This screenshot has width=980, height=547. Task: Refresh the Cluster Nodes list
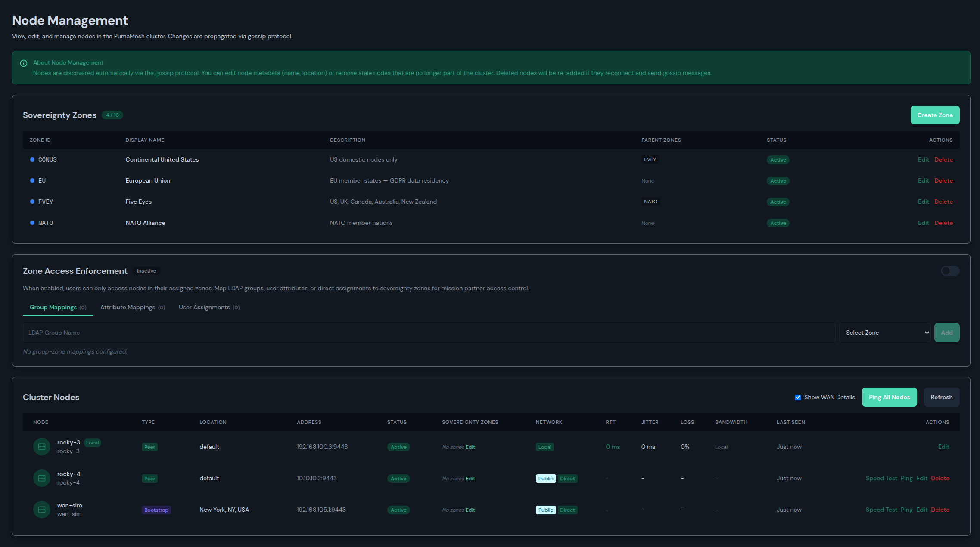pyautogui.click(x=941, y=397)
